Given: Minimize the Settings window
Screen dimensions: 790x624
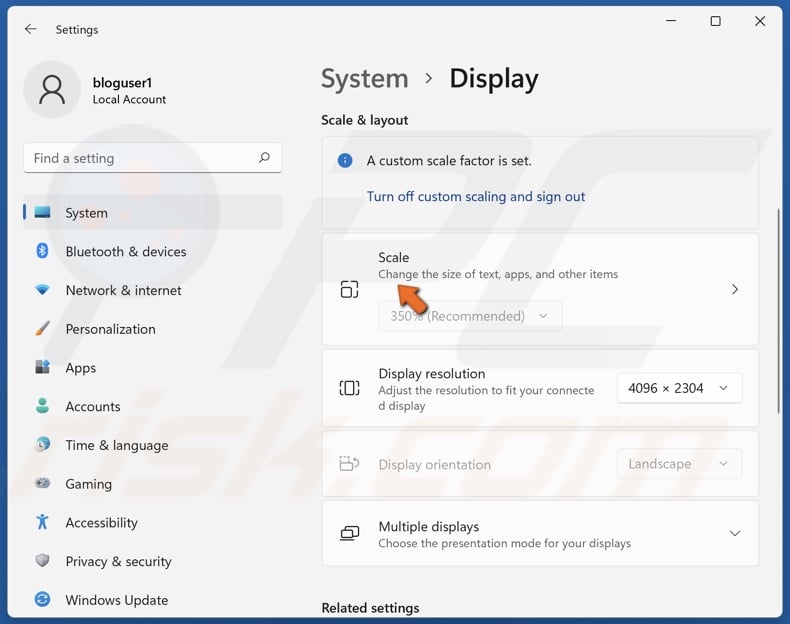Looking at the screenshot, I should click(x=671, y=21).
